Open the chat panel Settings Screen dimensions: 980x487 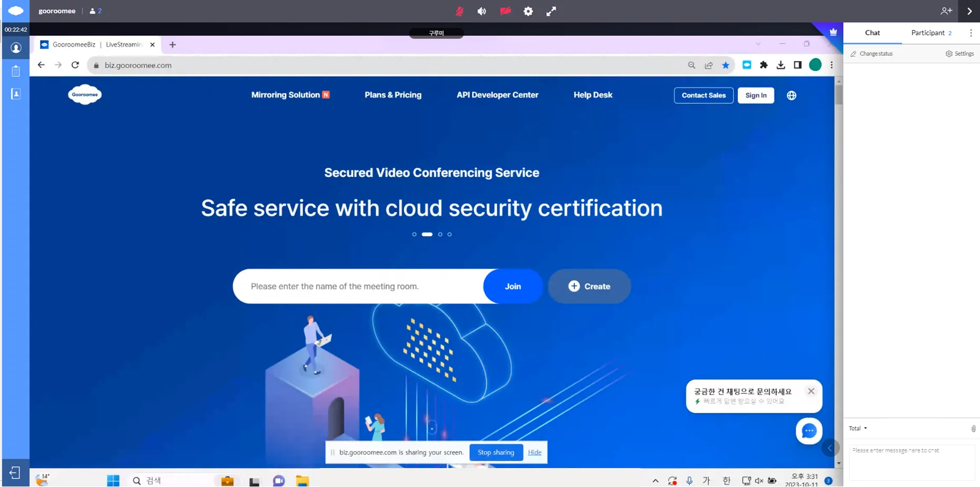[959, 54]
